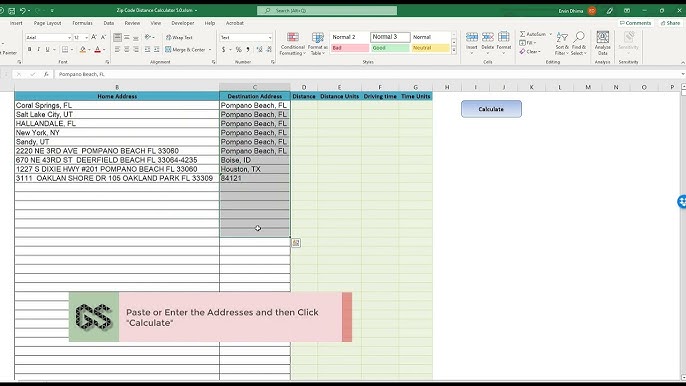Click the increase font size icon
The height and width of the screenshot is (386, 686).
coord(94,38)
